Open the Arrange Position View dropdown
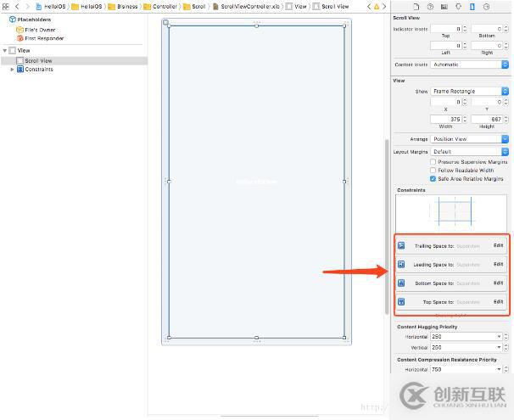The image size is (514, 420). [x=469, y=139]
